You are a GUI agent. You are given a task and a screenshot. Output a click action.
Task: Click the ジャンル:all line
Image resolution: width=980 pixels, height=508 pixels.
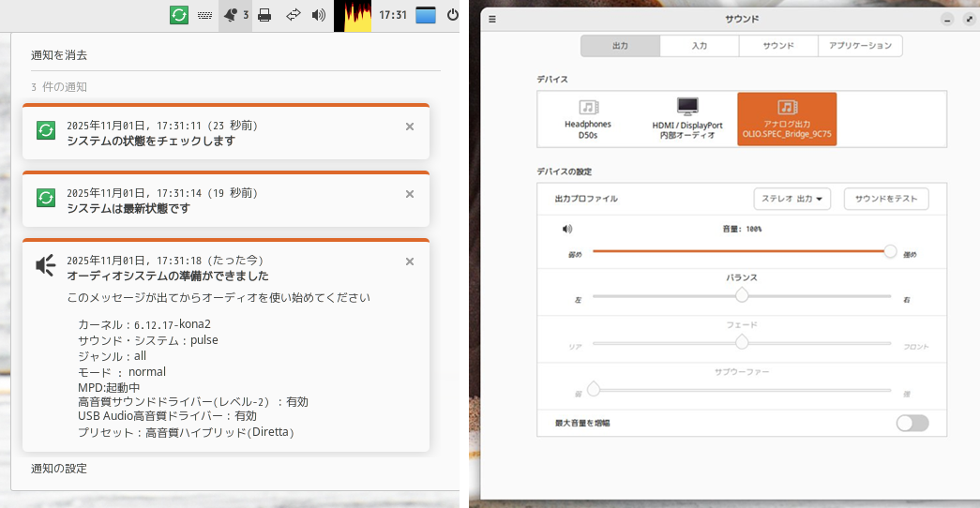point(112,356)
